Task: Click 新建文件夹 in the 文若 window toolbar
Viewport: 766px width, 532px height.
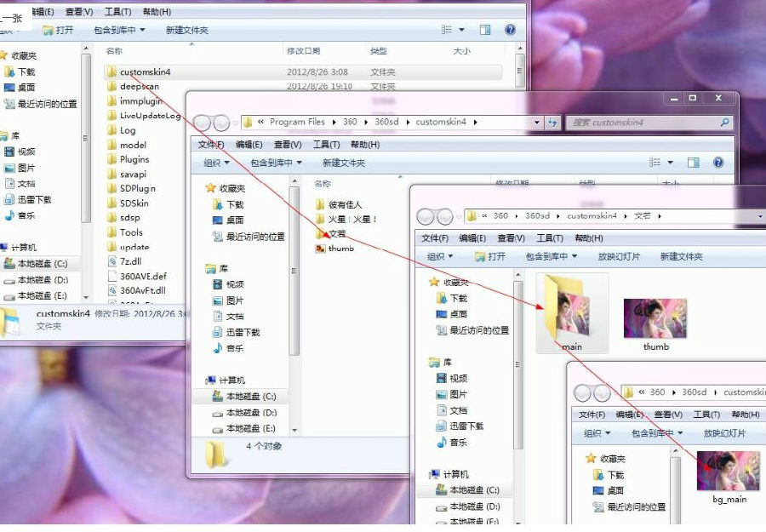Action: pyautogui.click(x=682, y=256)
